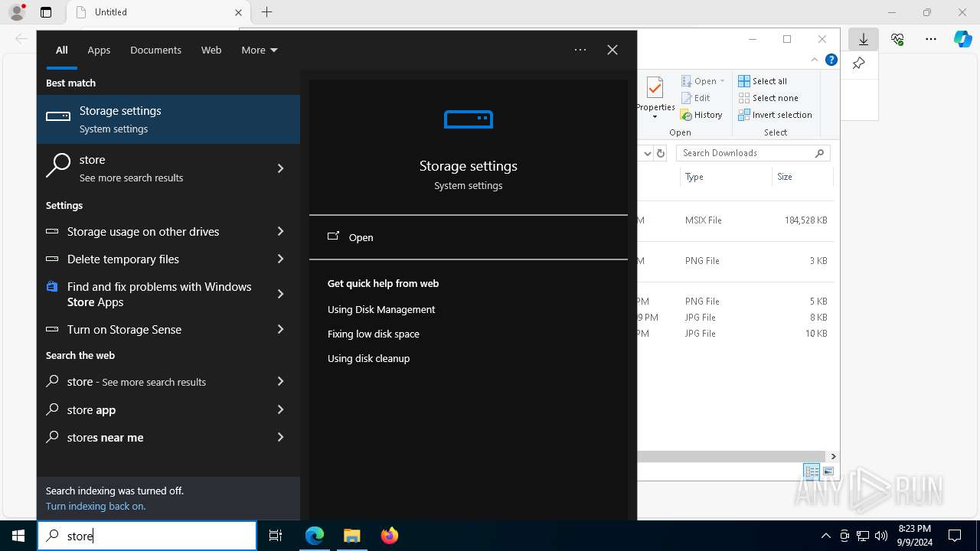The width and height of the screenshot is (980, 551).
Task: Expand stores near me web result arrow
Action: coord(280,437)
